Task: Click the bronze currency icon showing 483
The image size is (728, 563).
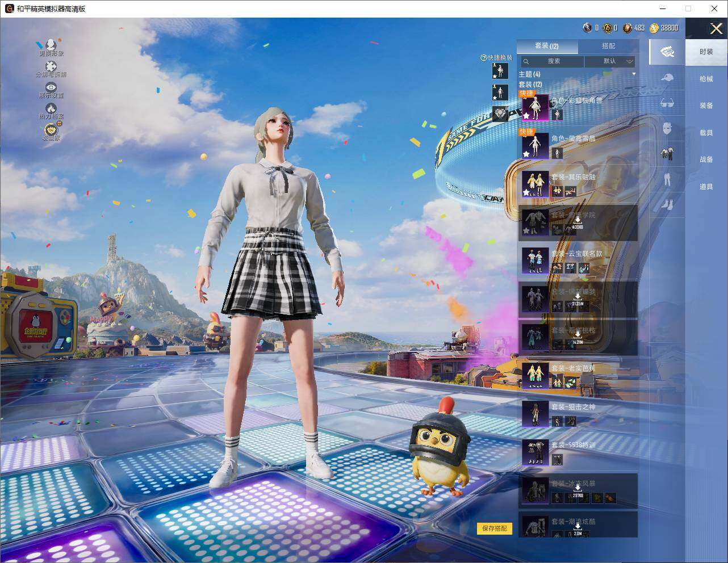Action: click(627, 28)
